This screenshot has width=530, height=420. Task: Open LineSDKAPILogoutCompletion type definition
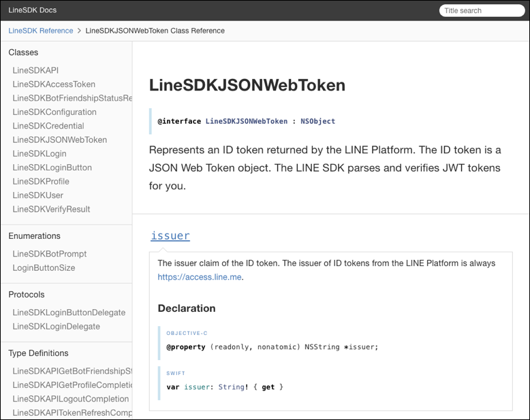click(71, 398)
